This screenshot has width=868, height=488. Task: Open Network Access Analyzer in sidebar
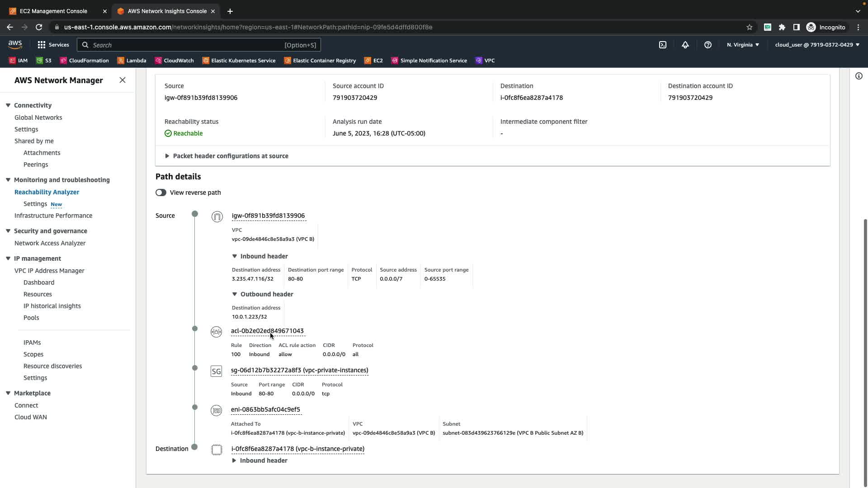50,243
